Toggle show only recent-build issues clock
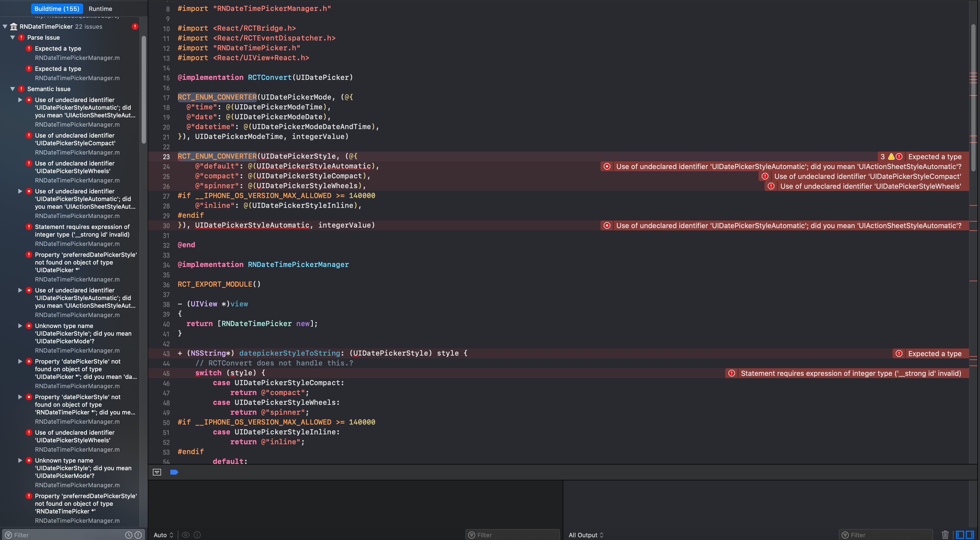 coord(129,535)
